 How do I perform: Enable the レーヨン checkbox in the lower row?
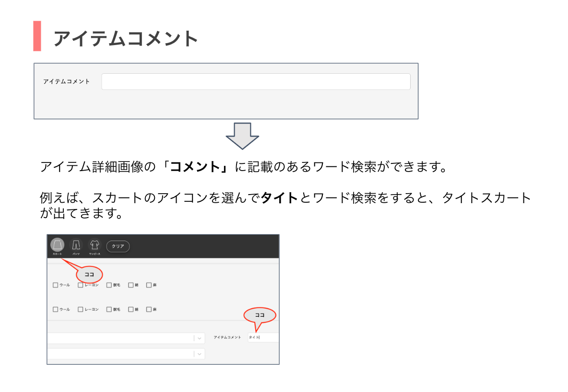click(80, 310)
